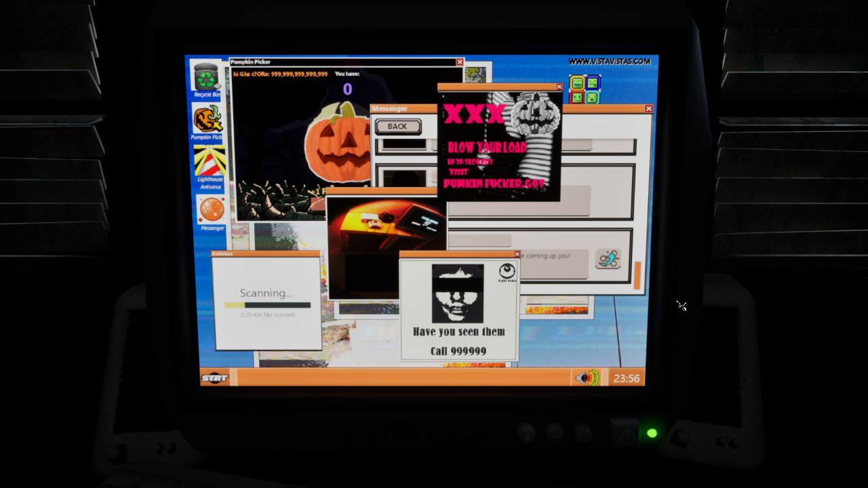Click the '(125/436 files scanned)' status text
This screenshot has width=868, height=488.
[267, 314]
